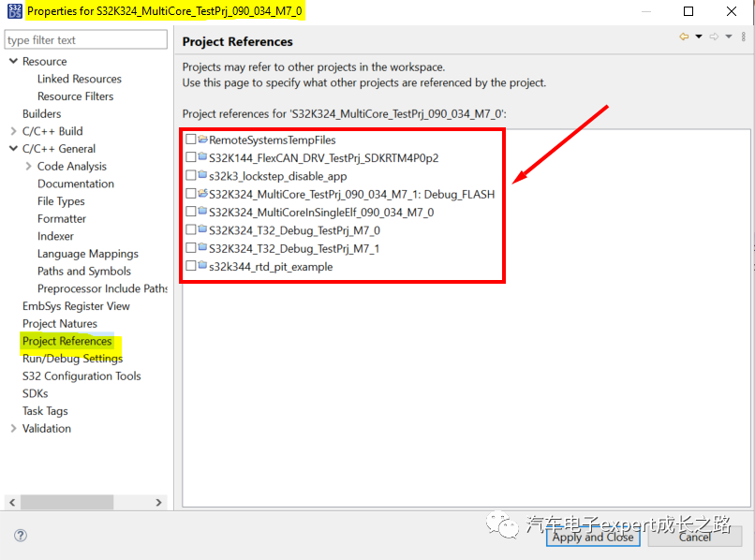This screenshot has width=755, height=560.
Task: Open the forward history dropdown arrow
Action: (x=729, y=37)
